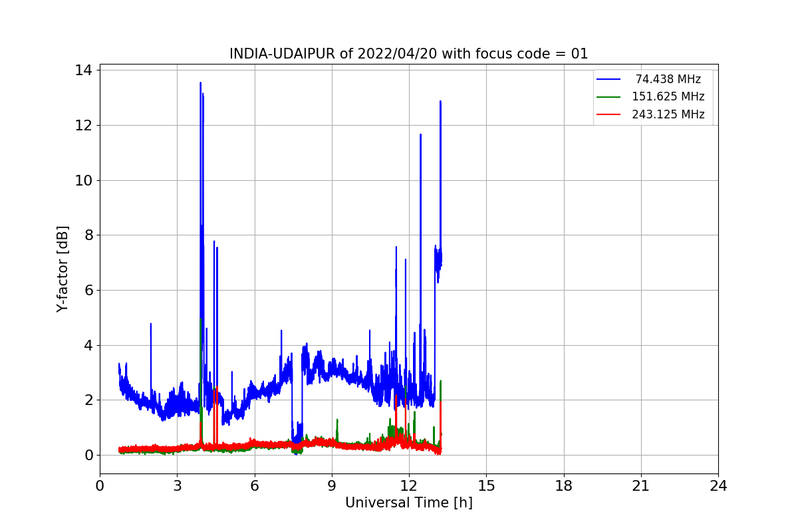Click the green spike just after 9 hours
Viewport: 798px width, 532px height.
click(337, 422)
